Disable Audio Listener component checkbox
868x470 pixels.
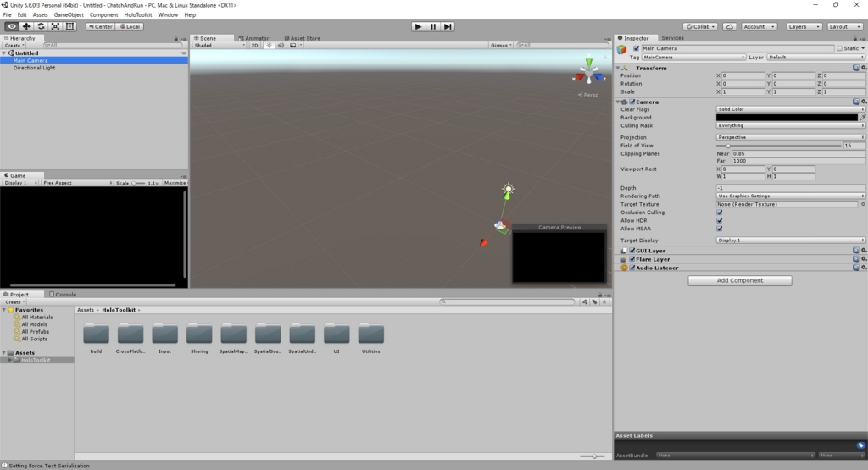click(632, 268)
